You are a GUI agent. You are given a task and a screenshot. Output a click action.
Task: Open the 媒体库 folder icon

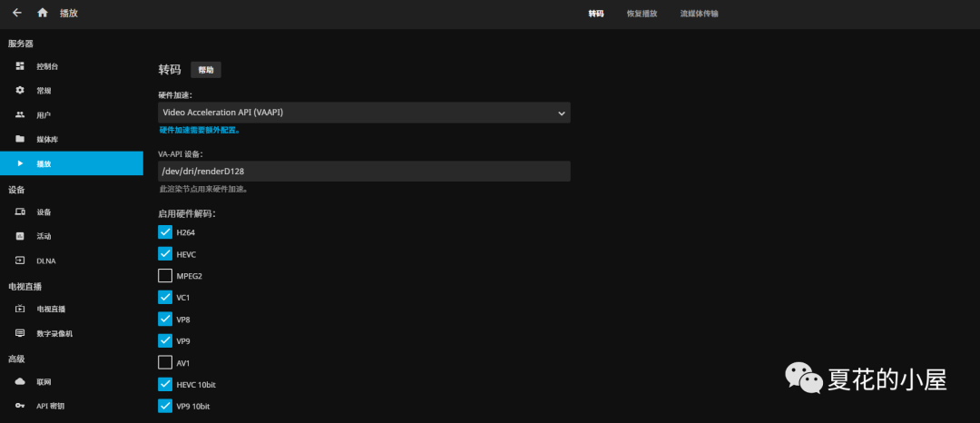coord(20,139)
